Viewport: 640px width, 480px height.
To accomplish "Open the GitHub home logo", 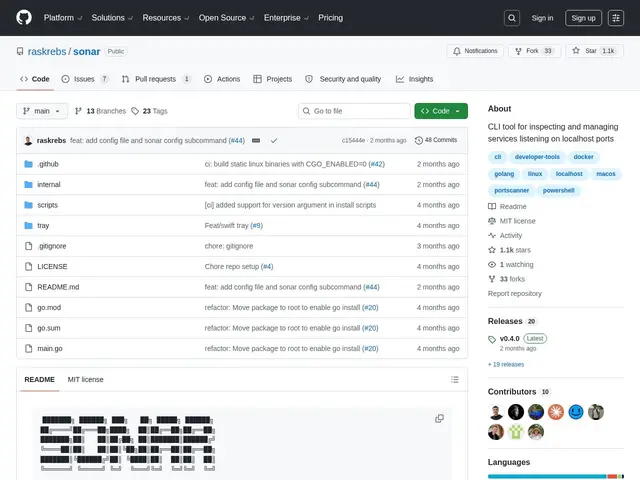I will [24, 18].
